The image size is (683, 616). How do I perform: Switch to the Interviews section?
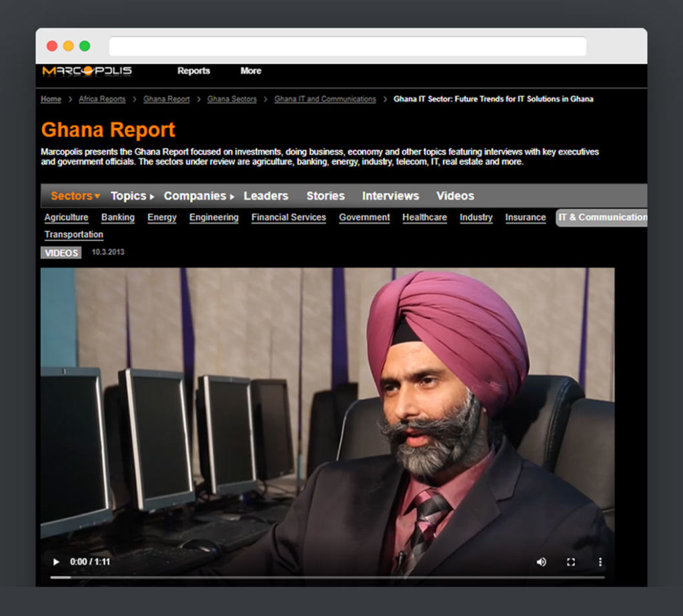pos(390,196)
